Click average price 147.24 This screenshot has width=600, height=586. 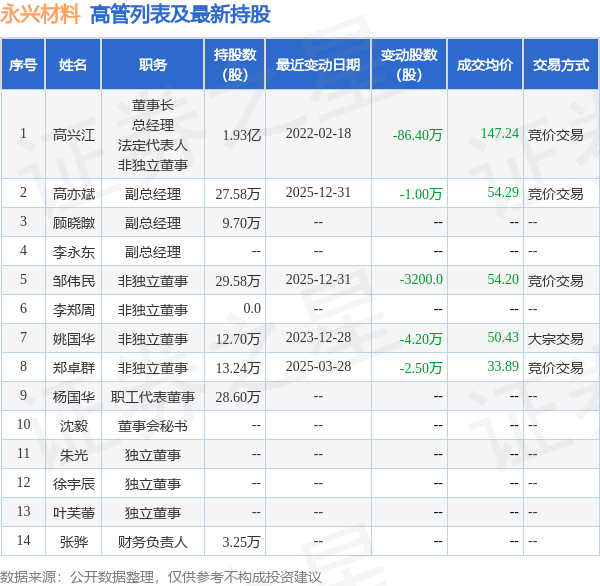coord(500,134)
